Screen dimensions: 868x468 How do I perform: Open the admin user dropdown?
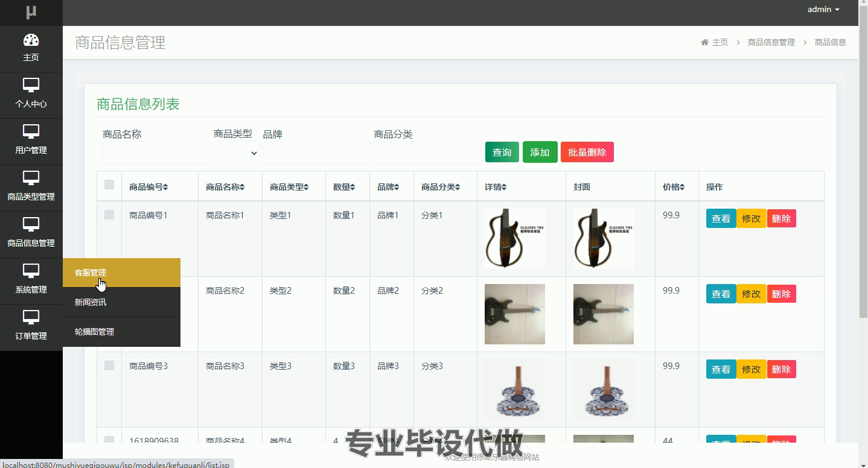(823, 9)
